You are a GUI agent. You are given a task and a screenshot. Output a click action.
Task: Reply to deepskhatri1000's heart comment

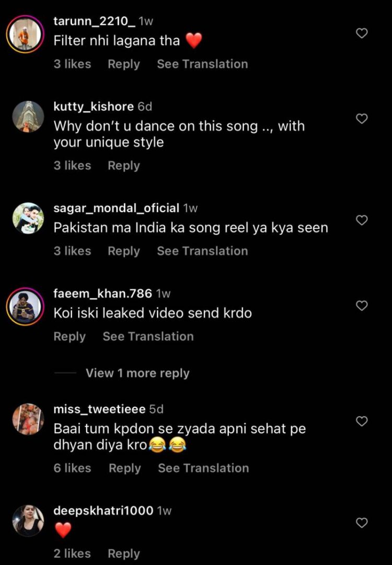124,553
